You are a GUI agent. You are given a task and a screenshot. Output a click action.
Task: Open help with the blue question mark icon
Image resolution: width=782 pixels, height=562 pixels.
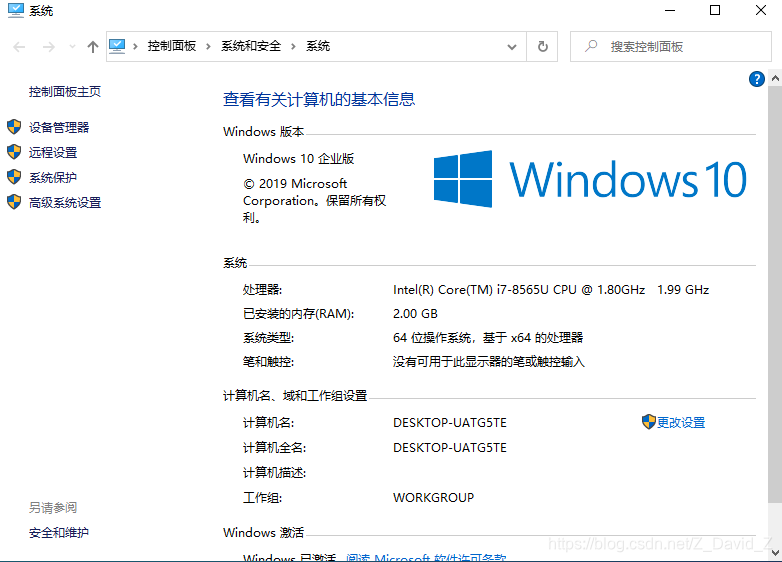[757, 79]
